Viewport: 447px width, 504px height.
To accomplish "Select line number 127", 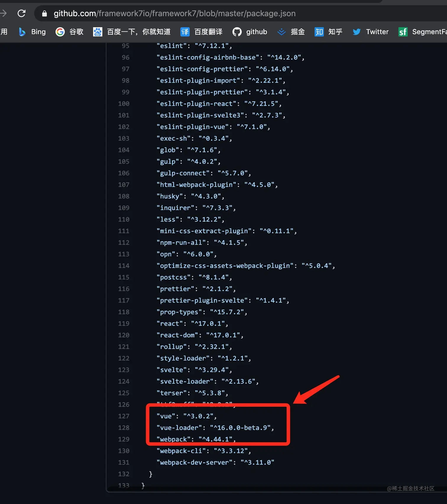I will pos(124,416).
